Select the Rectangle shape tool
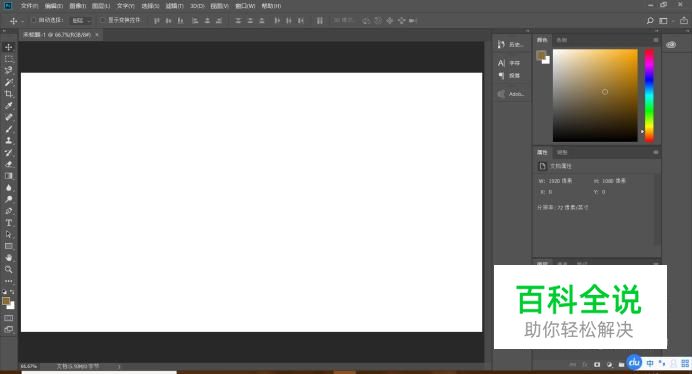The height and width of the screenshot is (374, 692). (x=8, y=246)
